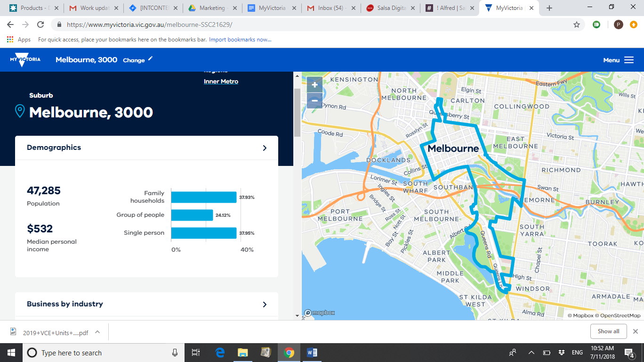Click the Windows search box
The height and width of the screenshot is (362, 644).
click(104, 353)
